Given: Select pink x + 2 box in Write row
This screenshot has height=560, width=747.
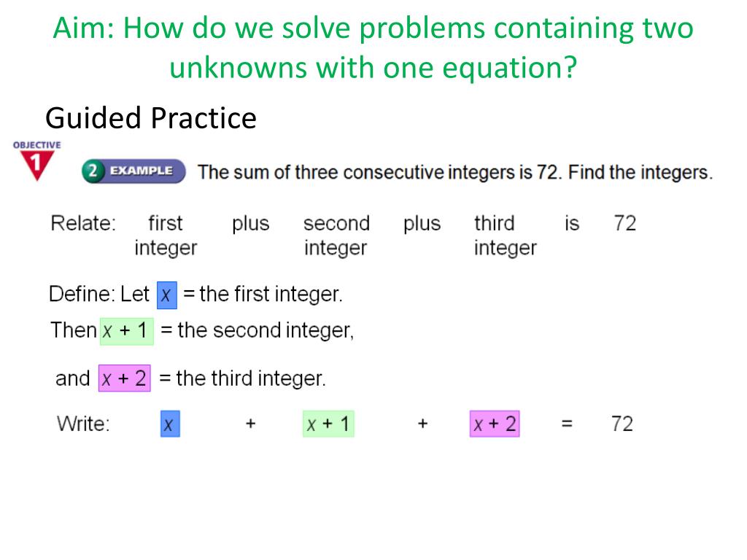Looking at the screenshot, I should [495, 424].
